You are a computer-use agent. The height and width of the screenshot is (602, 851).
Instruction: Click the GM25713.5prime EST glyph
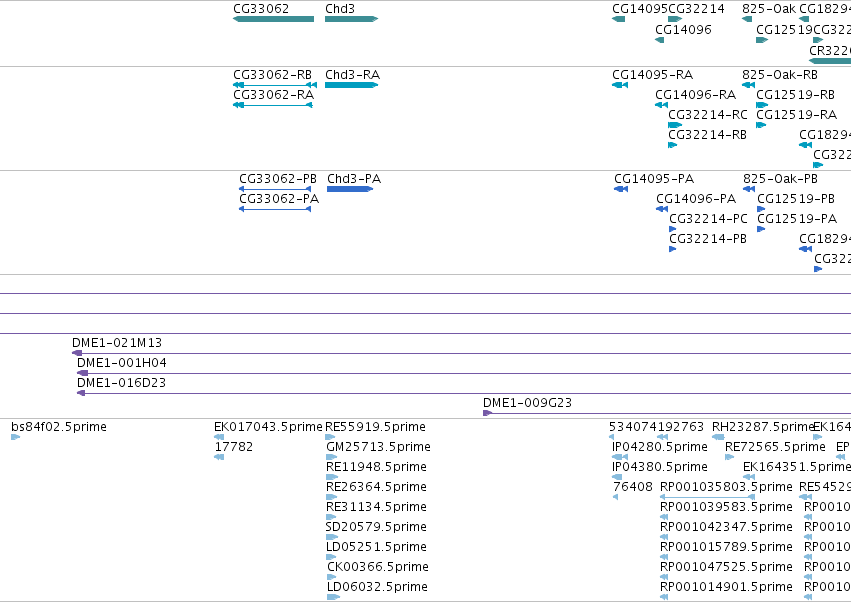point(332,457)
